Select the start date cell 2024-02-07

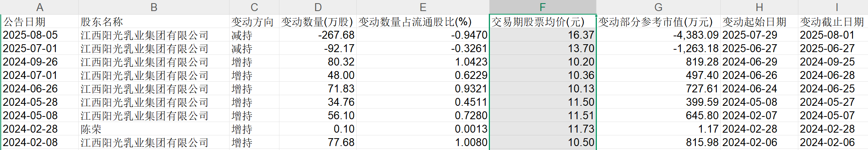pyautogui.click(x=759, y=116)
